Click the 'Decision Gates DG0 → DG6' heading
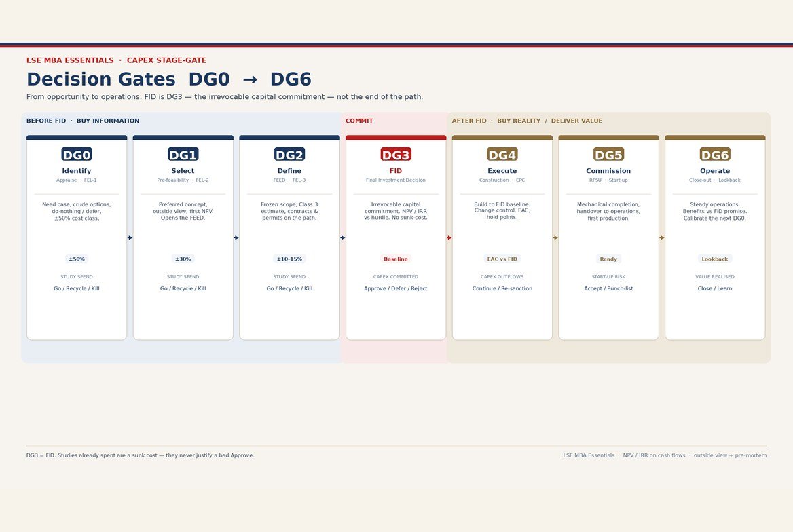 pos(169,79)
